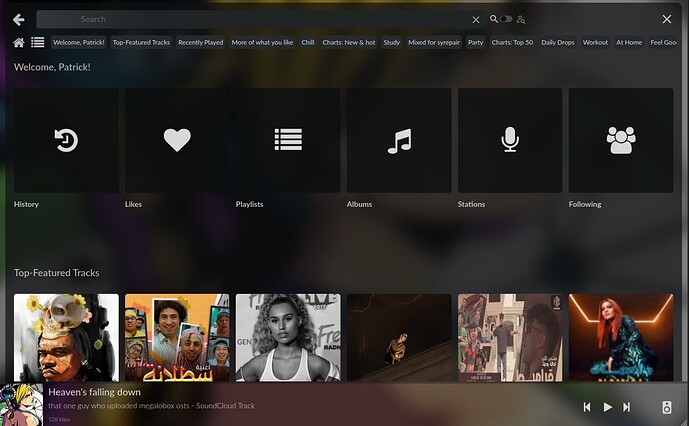This screenshot has height=426, width=689.
Task: Open the dark lightning rooftop track
Action: point(399,337)
